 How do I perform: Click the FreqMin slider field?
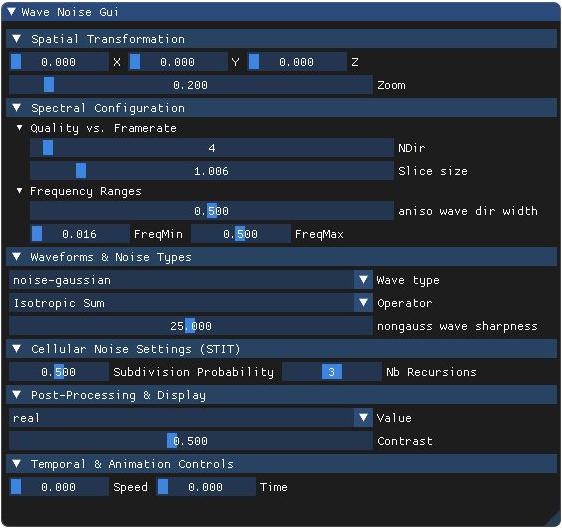click(x=80, y=234)
